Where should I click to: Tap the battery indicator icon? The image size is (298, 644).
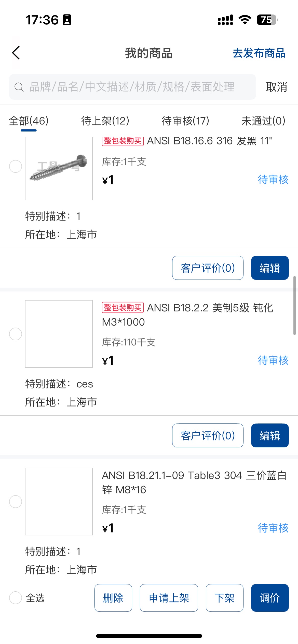tap(267, 20)
